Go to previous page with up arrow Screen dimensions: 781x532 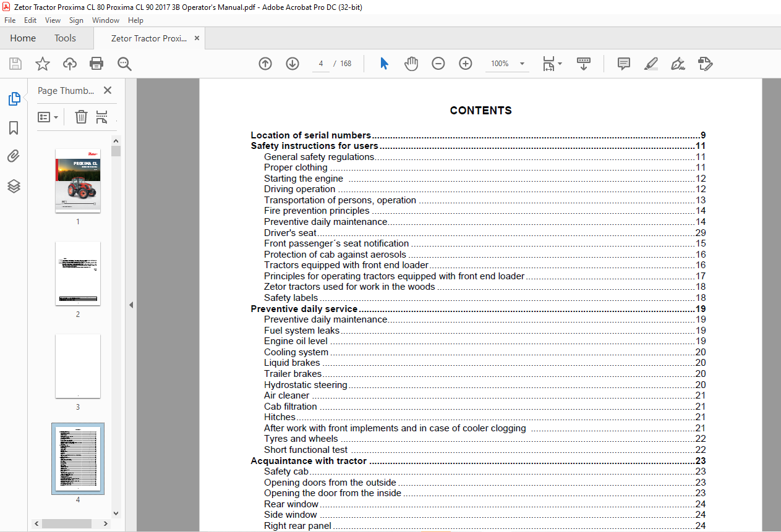(265, 64)
